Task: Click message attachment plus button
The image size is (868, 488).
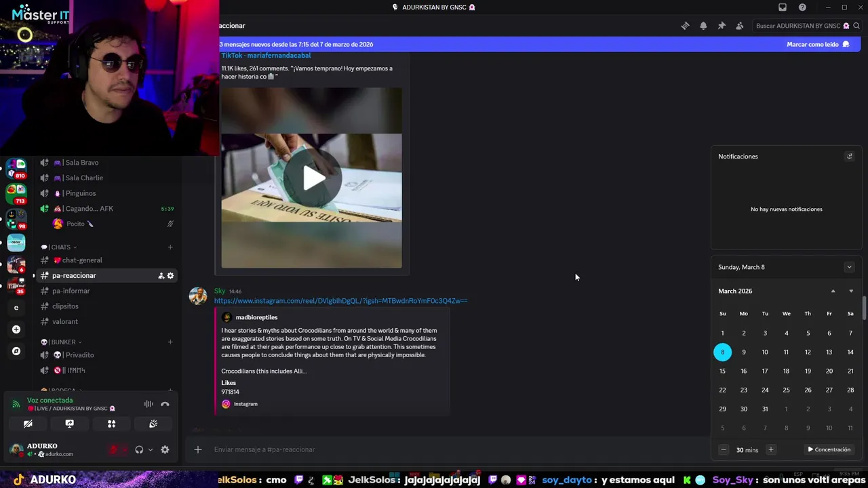Action: [x=198, y=449]
